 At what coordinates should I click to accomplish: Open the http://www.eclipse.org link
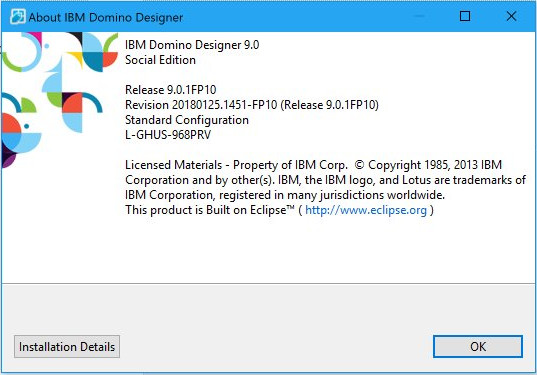coord(366,210)
